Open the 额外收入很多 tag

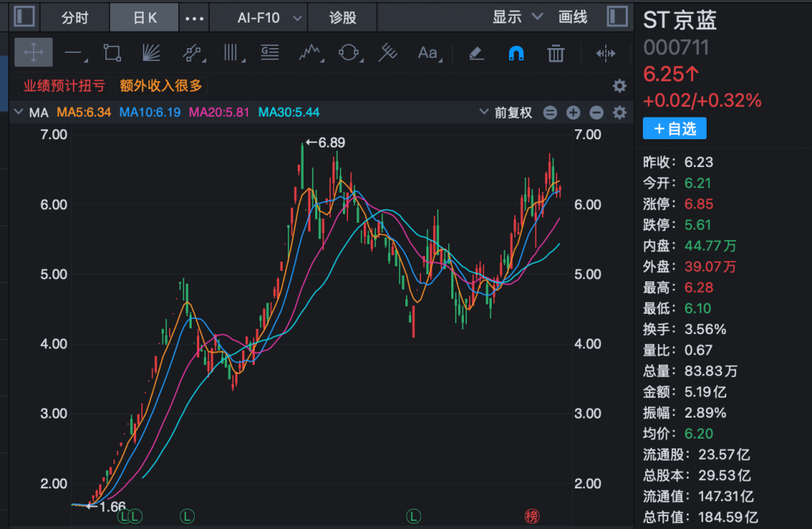[161, 86]
